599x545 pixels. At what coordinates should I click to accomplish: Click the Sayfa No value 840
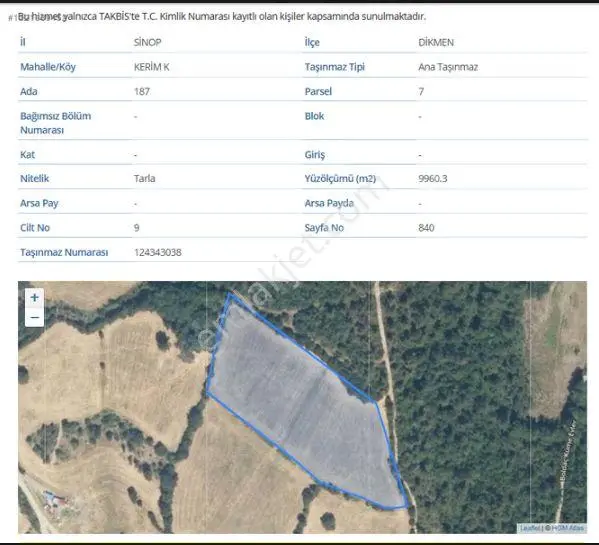point(426,228)
